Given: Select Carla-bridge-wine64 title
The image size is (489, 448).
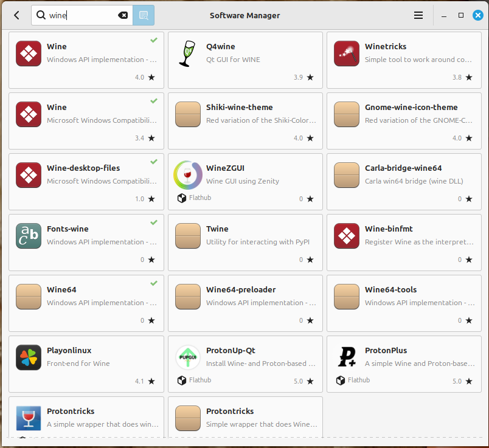Looking at the screenshot, I should pos(403,168).
